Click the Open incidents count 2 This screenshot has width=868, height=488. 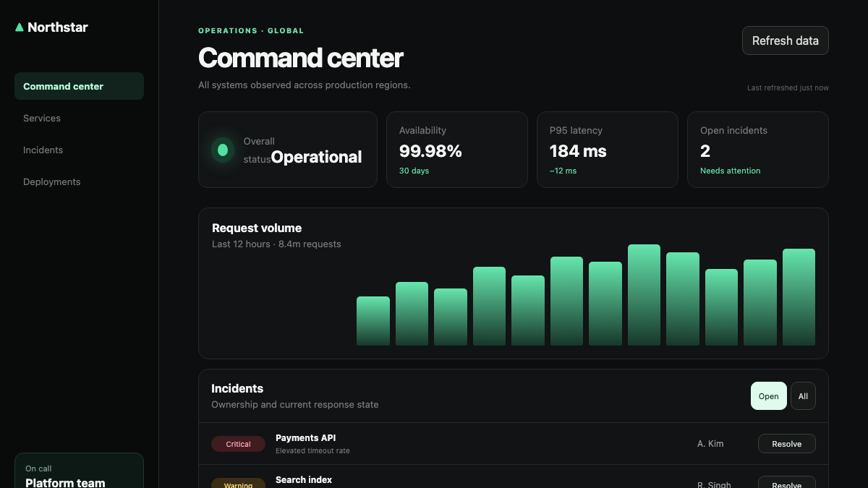[x=705, y=151]
